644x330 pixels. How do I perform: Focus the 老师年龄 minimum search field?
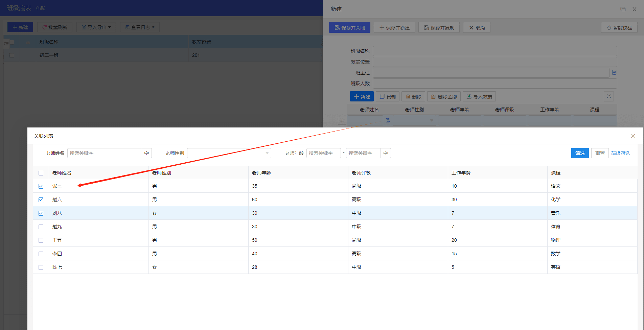point(323,153)
